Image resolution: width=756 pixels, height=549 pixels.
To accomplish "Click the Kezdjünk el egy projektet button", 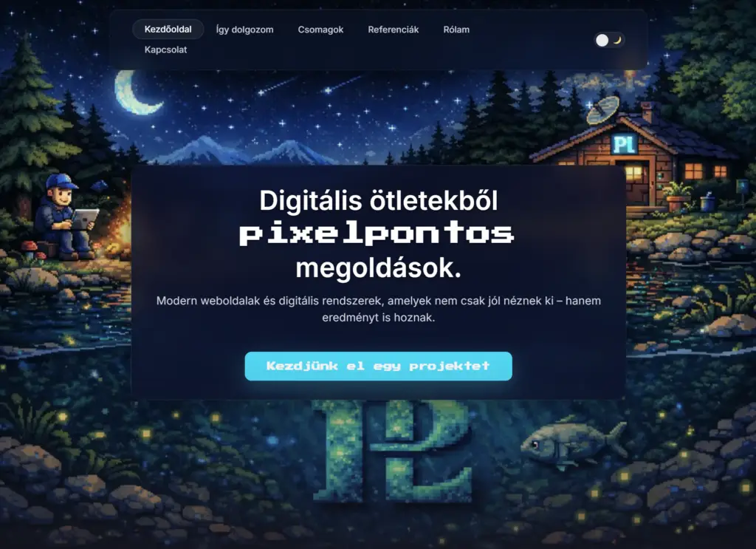I will 379,366.
